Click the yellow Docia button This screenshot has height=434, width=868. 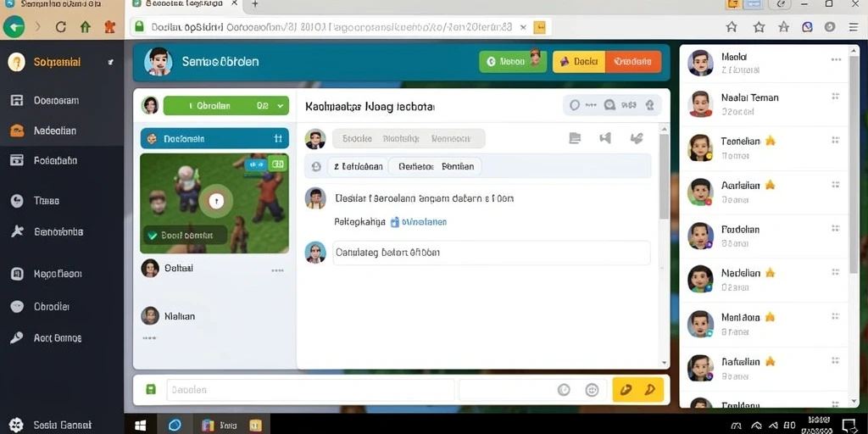point(579,62)
